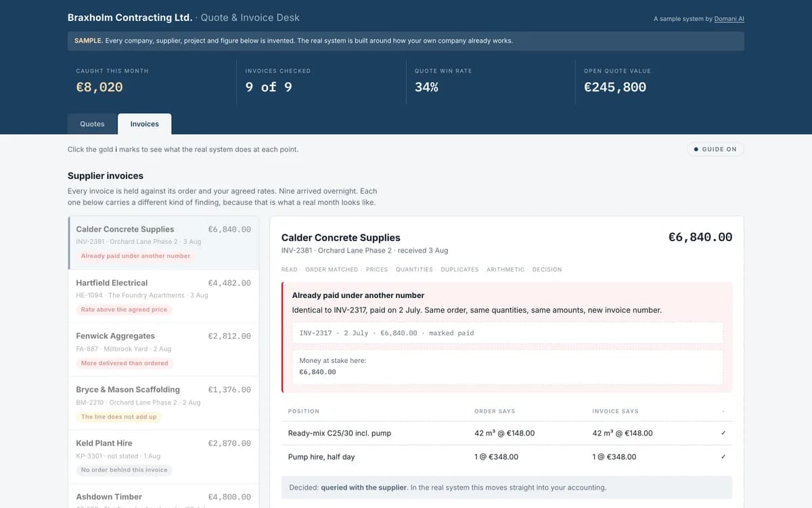Click 'HE-1094 · The Foundry Apartments · 3 Aug'

(142, 295)
